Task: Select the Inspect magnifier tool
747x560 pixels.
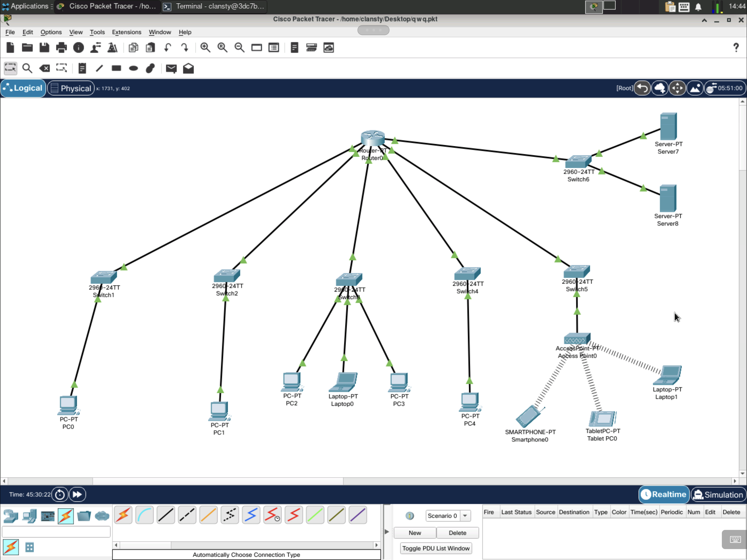Action: (x=27, y=69)
